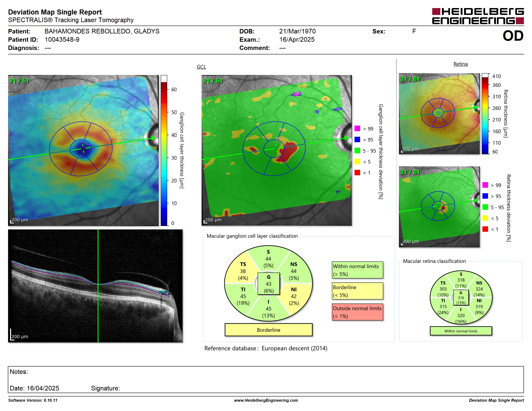Click the retina deviation map image
The height and width of the screenshot is (411, 532).
(439, 207)
